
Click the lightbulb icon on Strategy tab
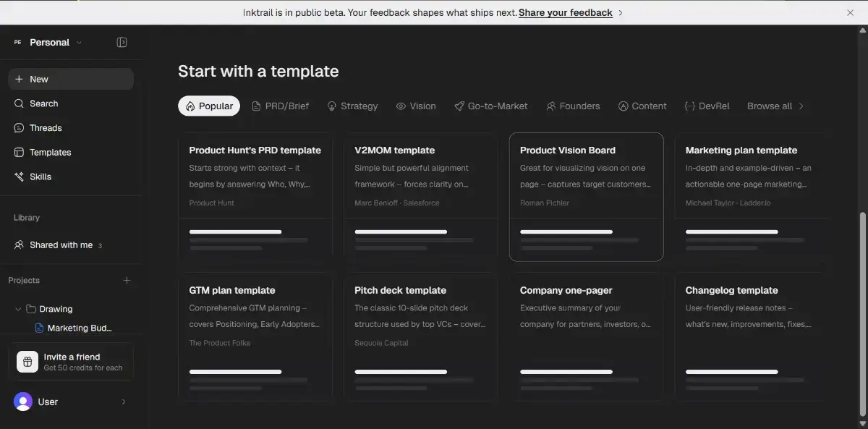[x=332, y=106]
